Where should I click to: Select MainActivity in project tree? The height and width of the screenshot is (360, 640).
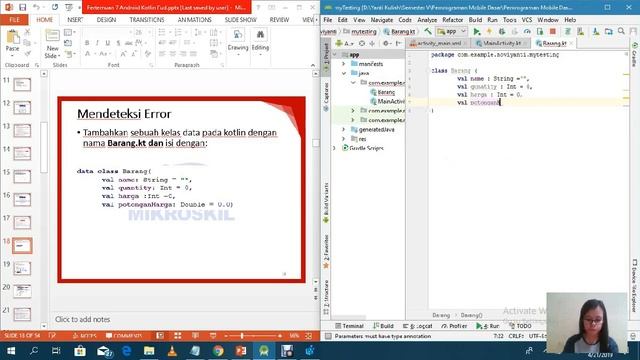tap(387, 102)
